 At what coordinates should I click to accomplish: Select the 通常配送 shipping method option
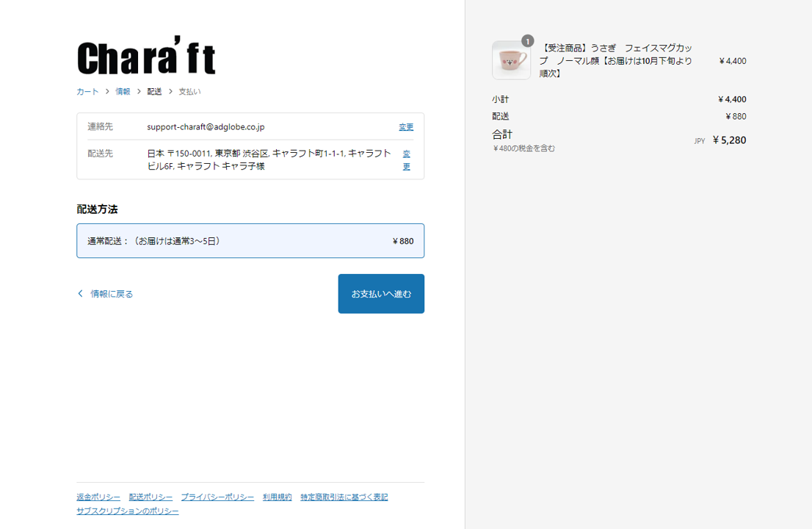250,241
